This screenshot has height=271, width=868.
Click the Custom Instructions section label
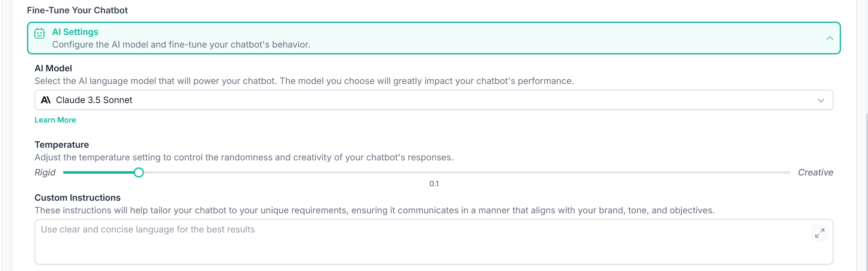click(x=77, y=198)
